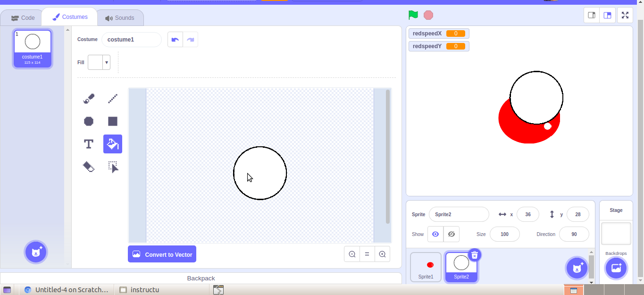
Task: Open the Fill color dropdown
Action: click(x=106, y=62)
